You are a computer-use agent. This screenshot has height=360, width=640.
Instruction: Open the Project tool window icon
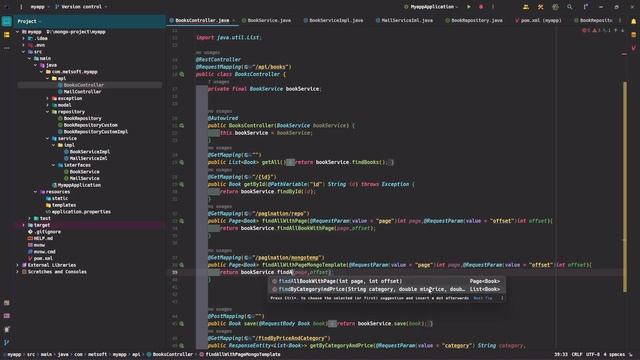(x=7, y=21)
